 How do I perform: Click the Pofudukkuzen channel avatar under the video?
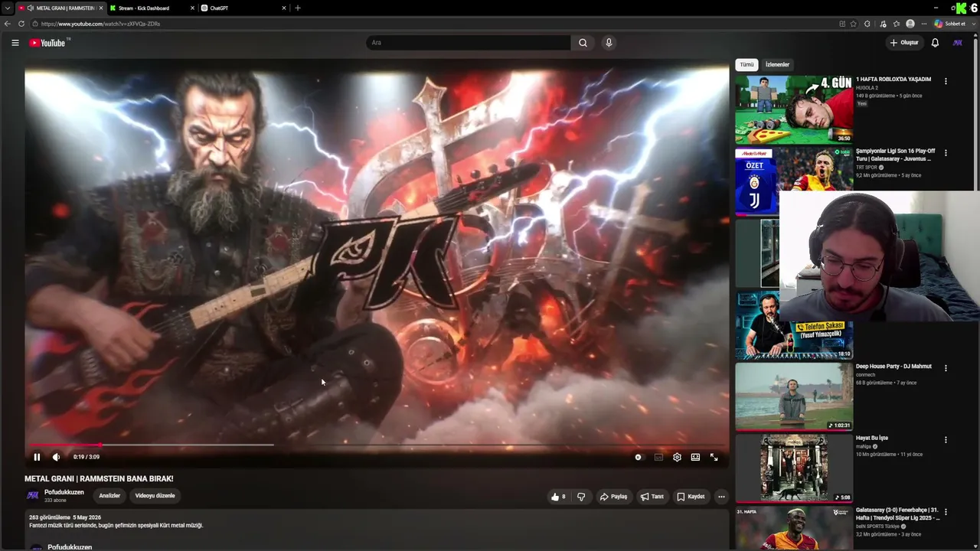(33, 496)
